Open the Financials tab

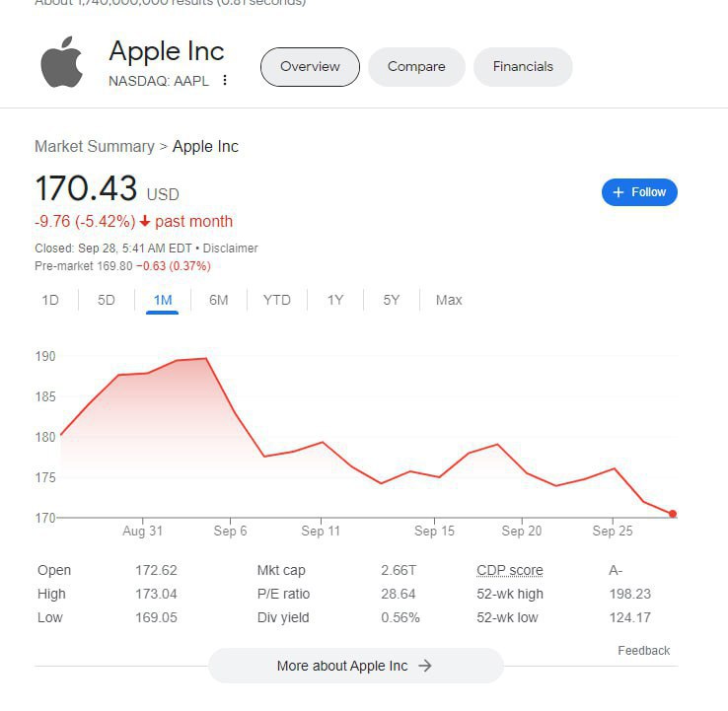click(523, 67)
